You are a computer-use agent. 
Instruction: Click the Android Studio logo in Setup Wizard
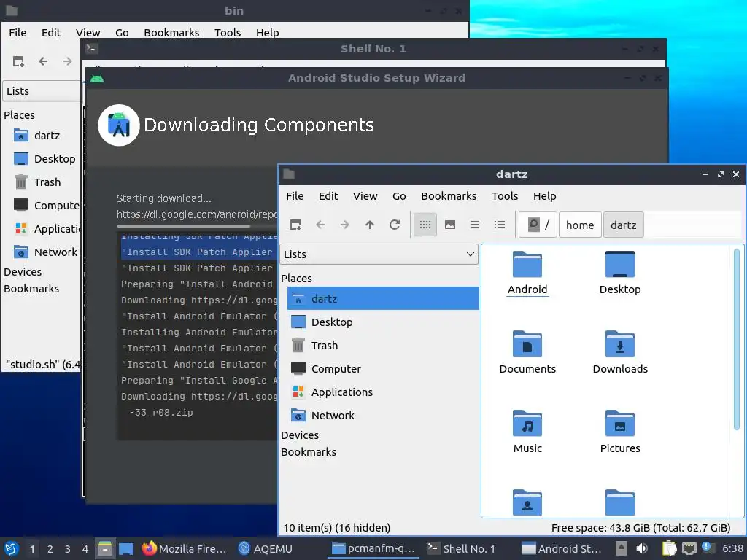[x=119, y=125]
